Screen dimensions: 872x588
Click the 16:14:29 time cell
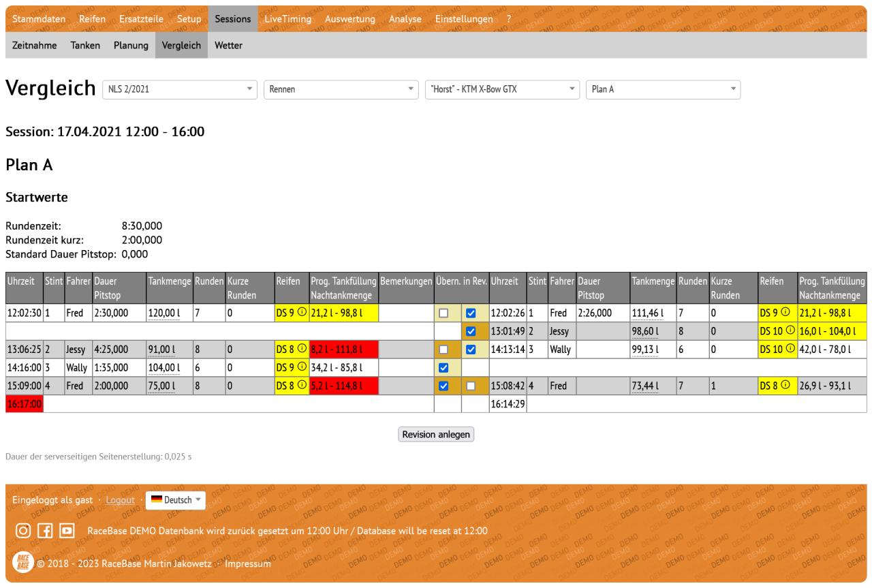tap(508, 404)
